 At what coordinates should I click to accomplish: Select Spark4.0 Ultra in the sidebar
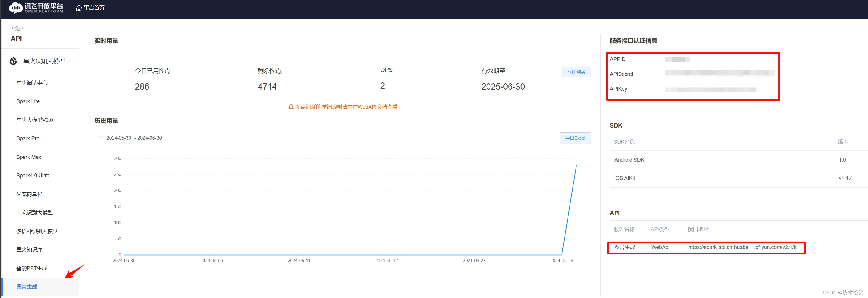coord(33,176)
